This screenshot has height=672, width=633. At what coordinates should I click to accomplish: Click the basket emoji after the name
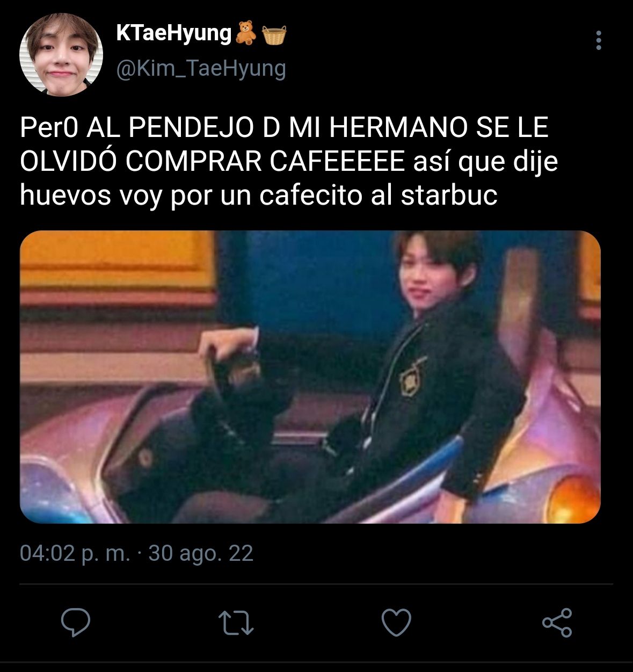pyautogui.click(x=274, y=35)
